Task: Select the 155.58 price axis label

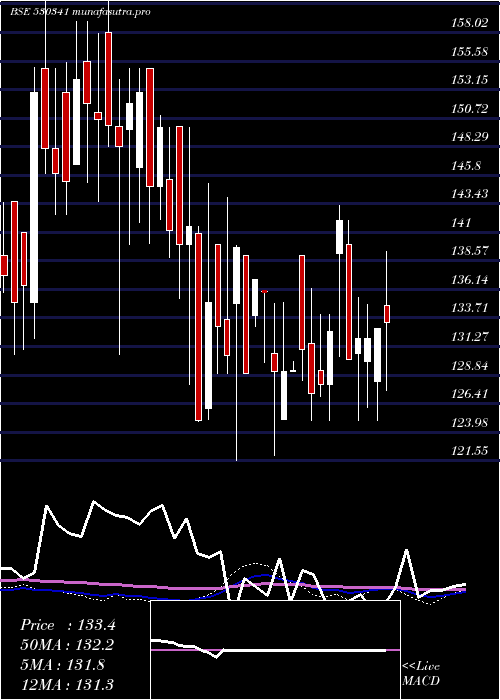Action: click(x=470, y=52)
